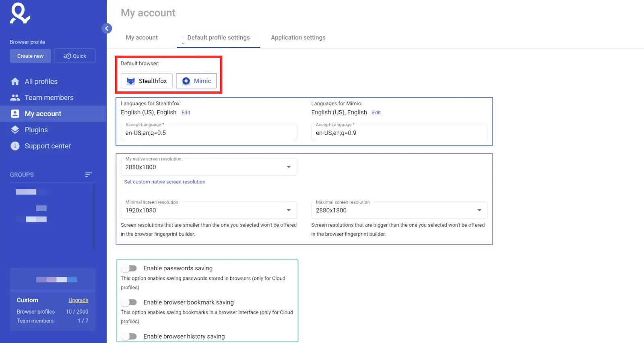Toggle Enable browser history saving switch
Viewport: 644px width, 343px height.
pos(130,337)
